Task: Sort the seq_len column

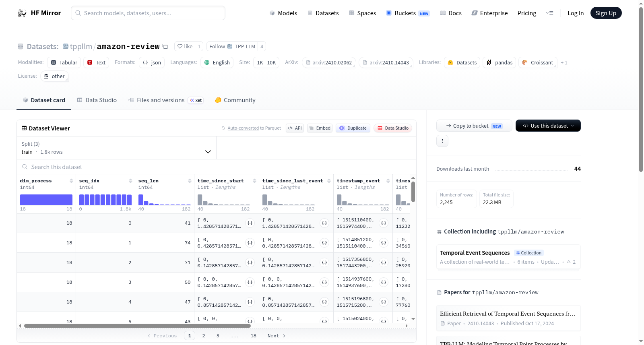Action: click(x=190, y=181)
